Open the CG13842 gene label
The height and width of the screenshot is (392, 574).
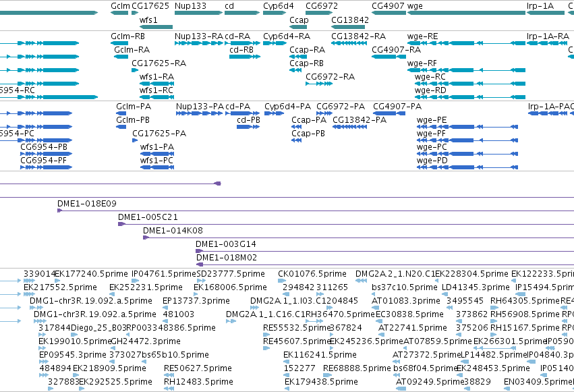350,20
